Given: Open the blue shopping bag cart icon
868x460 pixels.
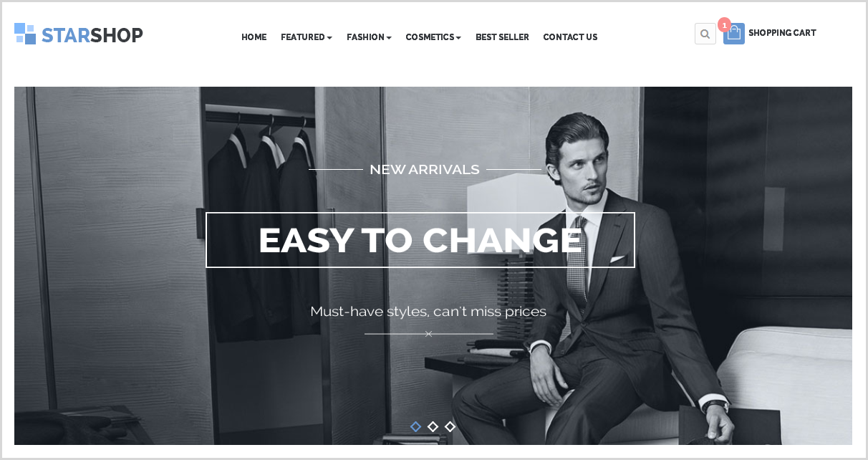Looking at the screenshot, I should (734, 34).
